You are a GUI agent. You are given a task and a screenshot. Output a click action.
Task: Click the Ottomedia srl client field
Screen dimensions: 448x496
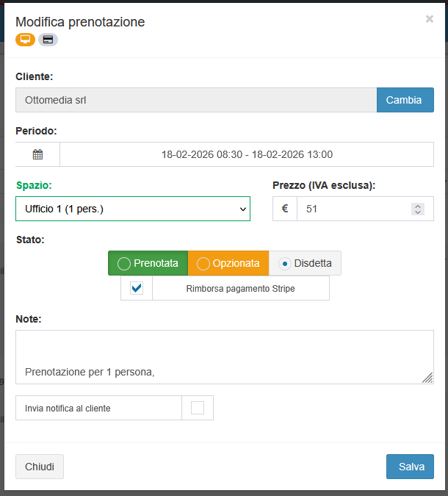tap(196, 100)
